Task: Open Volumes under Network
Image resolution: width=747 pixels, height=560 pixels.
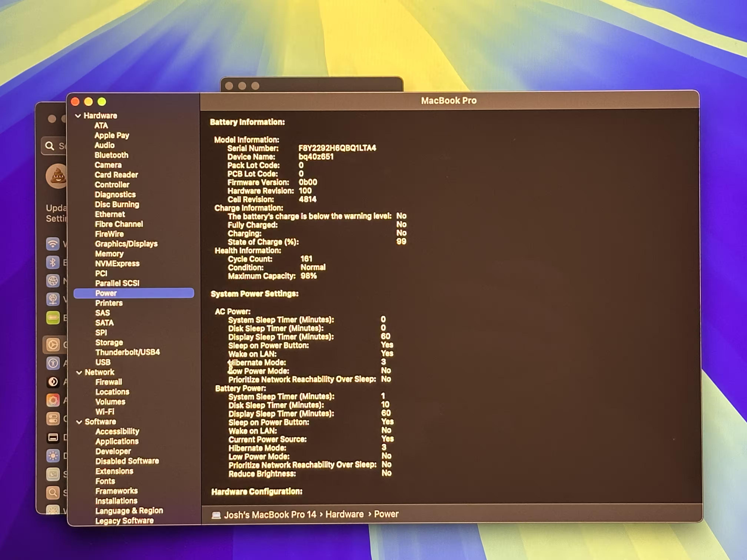Action: click(x=110, y=402)
